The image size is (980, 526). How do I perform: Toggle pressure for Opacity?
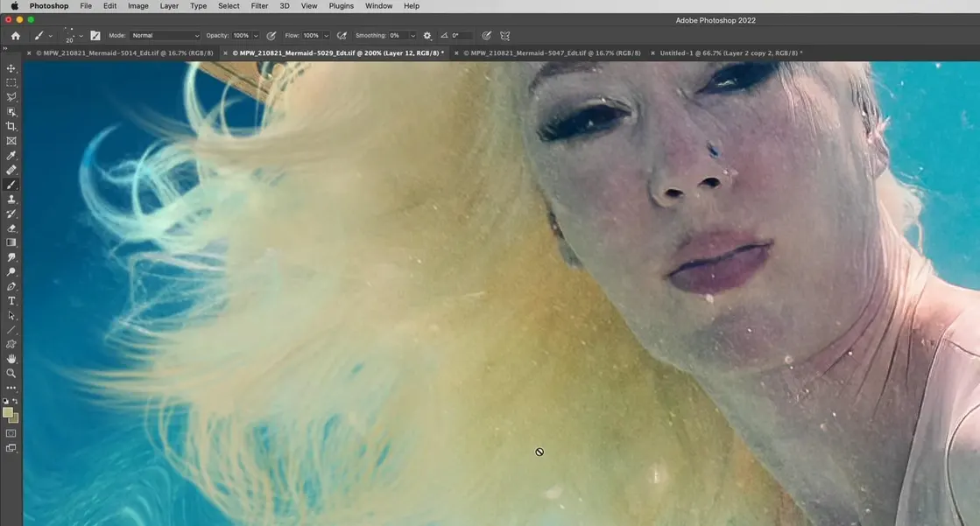[x=271, y=36]
